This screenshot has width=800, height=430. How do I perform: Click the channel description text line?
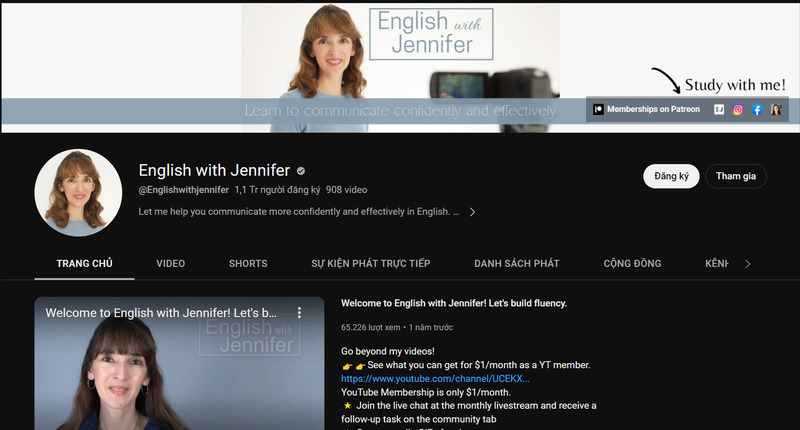point(298,212)
